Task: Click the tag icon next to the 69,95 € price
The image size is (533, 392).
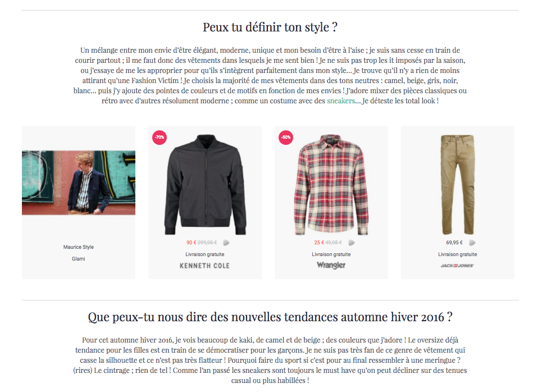Action: (x=472, y=243)
